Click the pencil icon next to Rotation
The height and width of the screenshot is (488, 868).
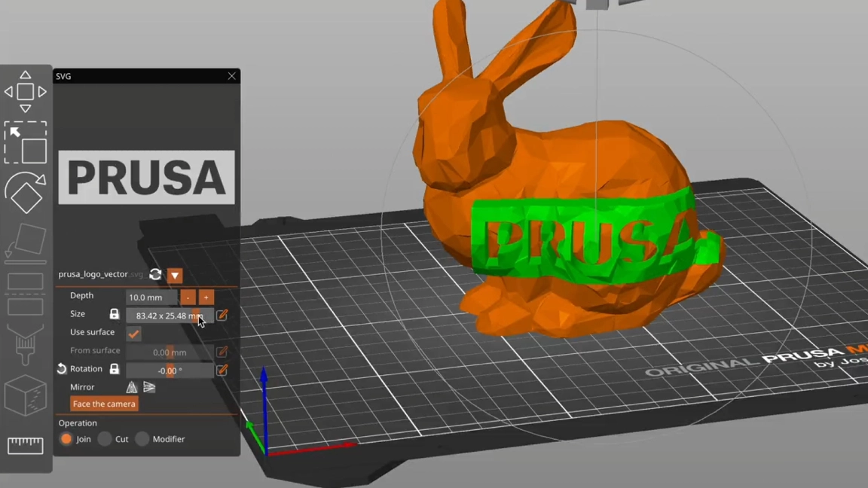pyautogui.click(x=222, y=370)
